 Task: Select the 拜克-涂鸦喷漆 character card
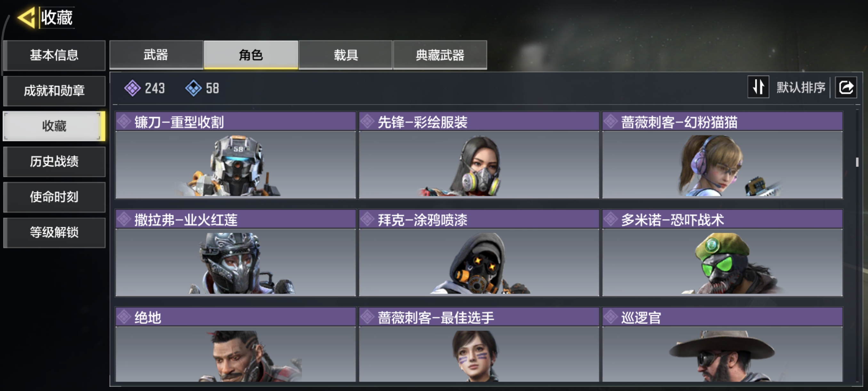479,253
